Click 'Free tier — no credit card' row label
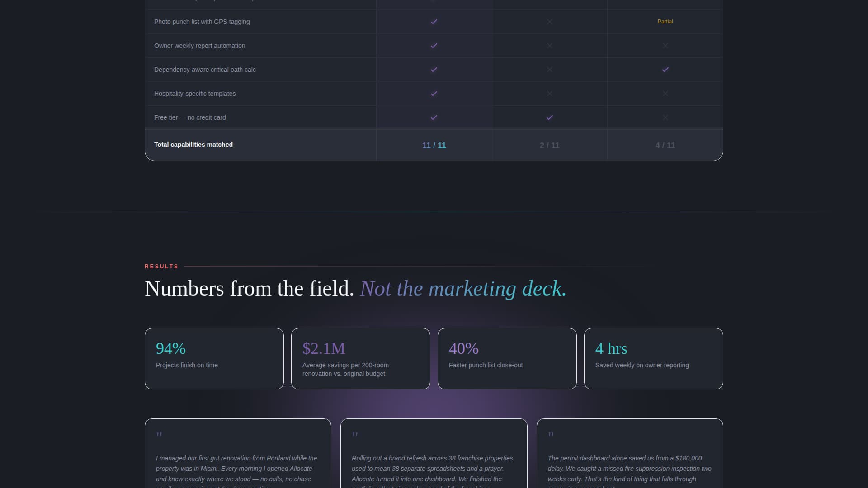 [190, 117]
